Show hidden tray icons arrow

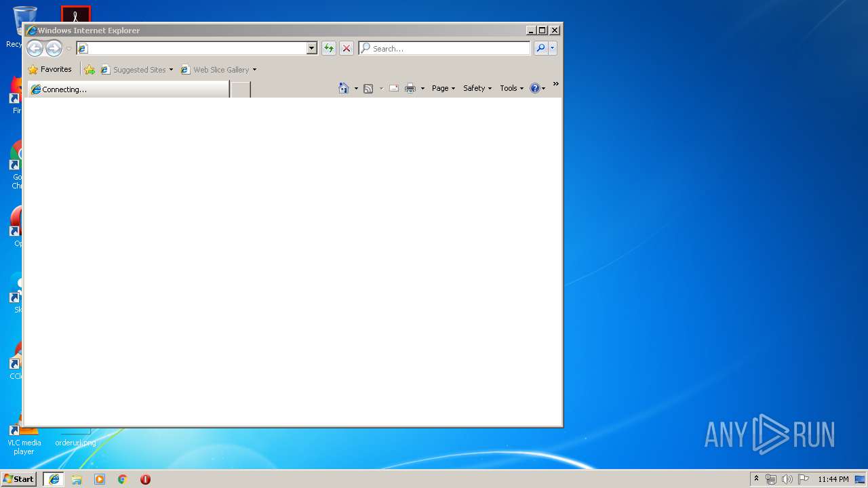pos(756,479)
